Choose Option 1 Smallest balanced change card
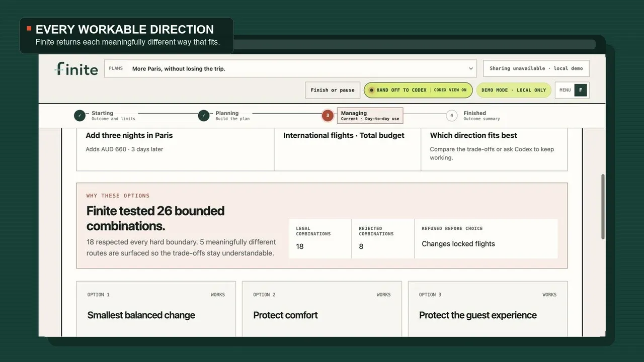 (156, 309)
